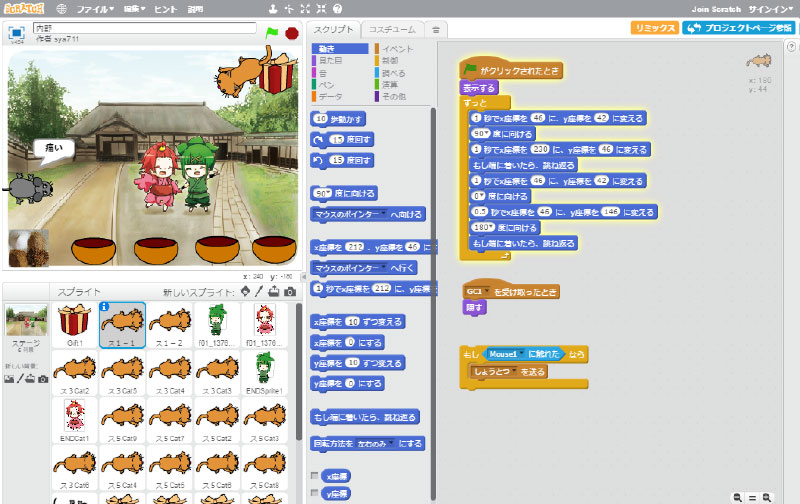
Task: Click the 表示する block in script
Action: point(479,88)
